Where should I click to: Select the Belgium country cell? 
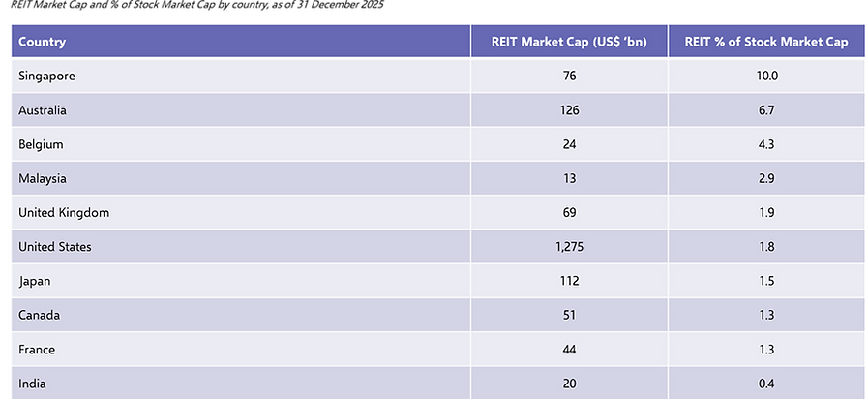click(x=241, y=144)
